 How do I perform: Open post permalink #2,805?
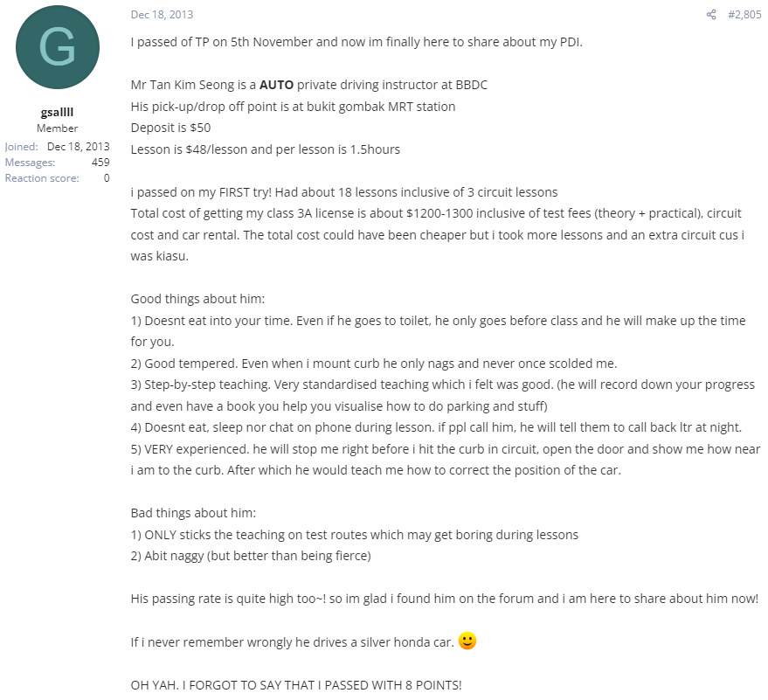[x=744, y=15]
